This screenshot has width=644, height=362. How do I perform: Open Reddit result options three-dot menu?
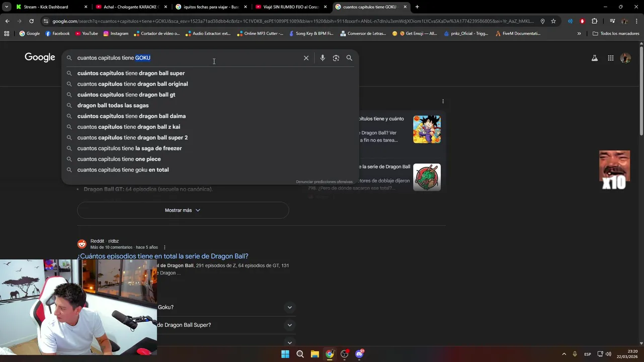[x=165, y=247]
